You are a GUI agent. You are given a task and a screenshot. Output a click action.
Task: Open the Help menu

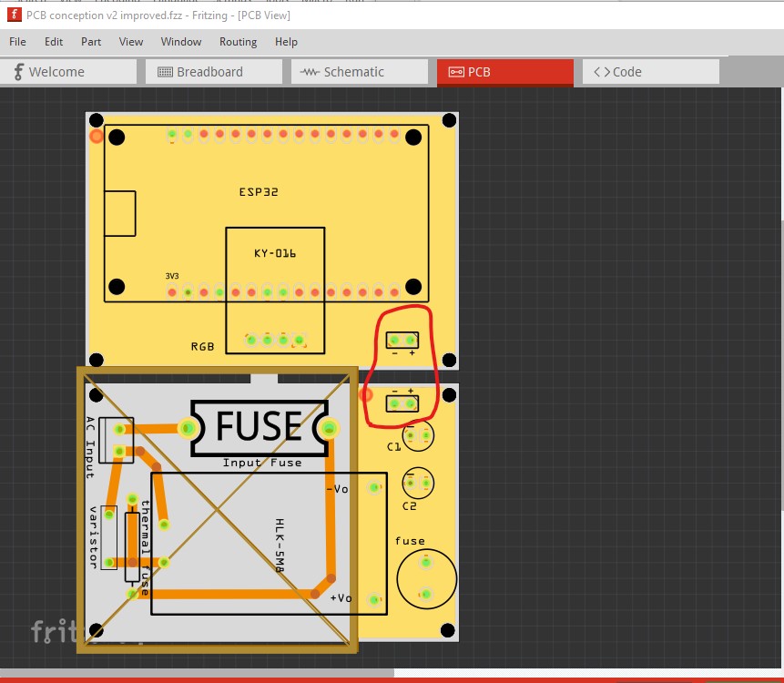(286, 42)
